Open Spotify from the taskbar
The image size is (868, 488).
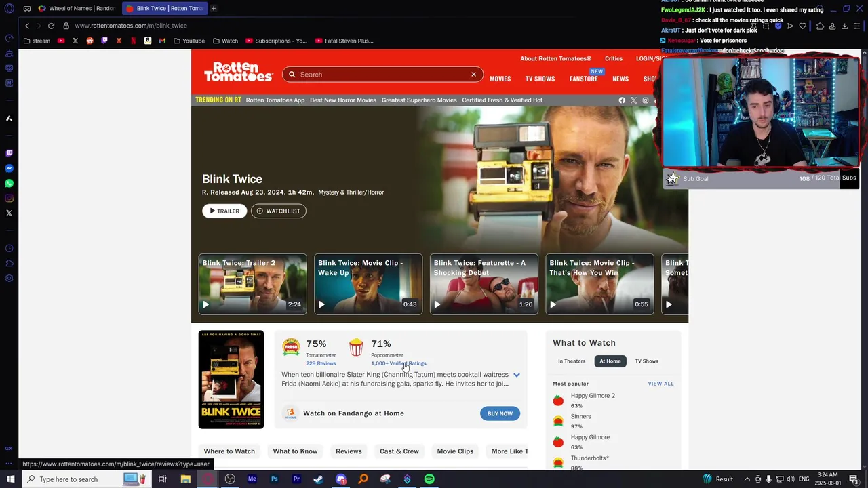pos(429,479)
